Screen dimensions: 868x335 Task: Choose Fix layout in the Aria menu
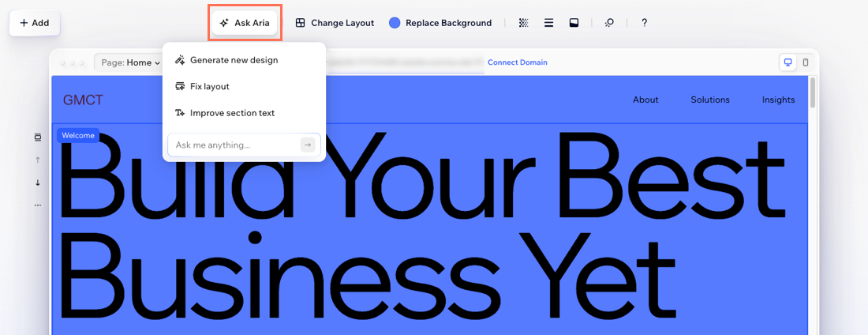209,86
